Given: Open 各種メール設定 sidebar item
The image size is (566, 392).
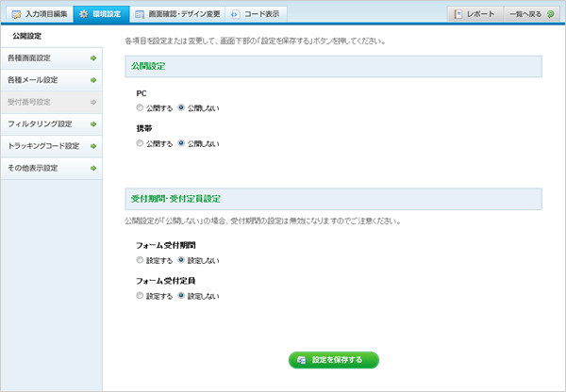Looking at the screenshot, I should click(x=51, y=80).
